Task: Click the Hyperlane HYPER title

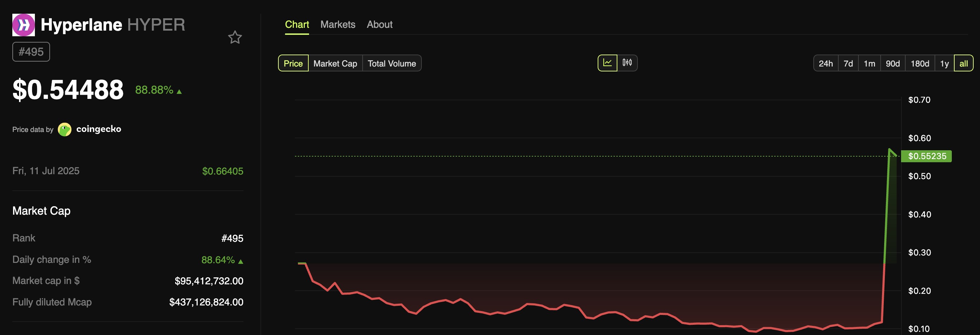Action: point(113,25)
